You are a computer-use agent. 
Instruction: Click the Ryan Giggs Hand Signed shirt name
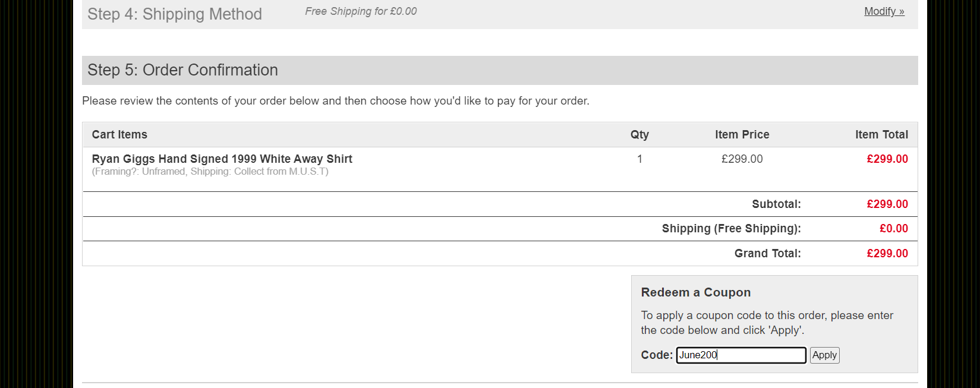tap(222, 159)
